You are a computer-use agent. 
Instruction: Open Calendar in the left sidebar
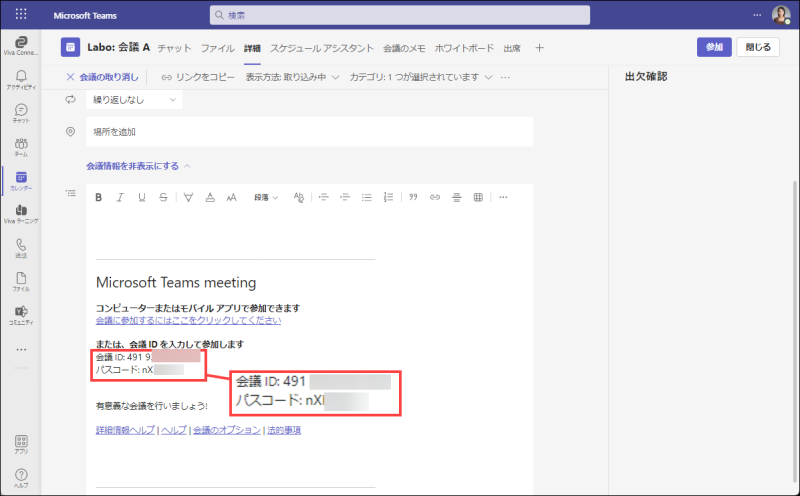pyautogui.click(x=21, y=181)
